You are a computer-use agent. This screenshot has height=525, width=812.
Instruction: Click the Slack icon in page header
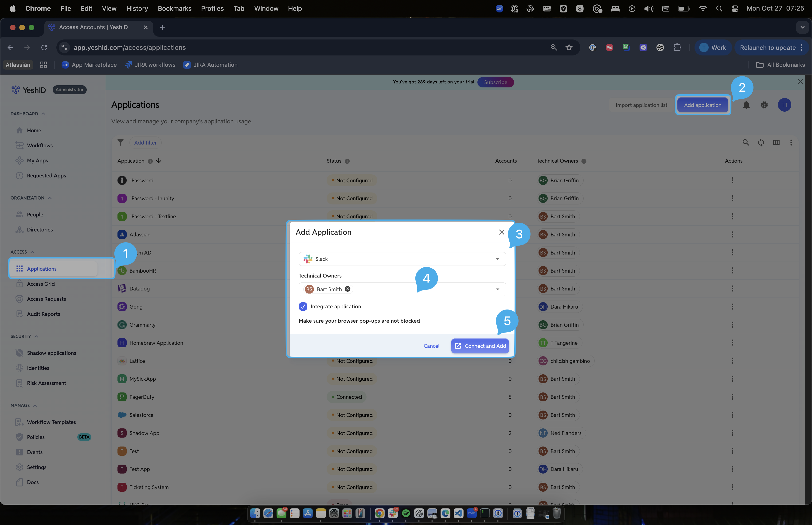pos(764,105)
